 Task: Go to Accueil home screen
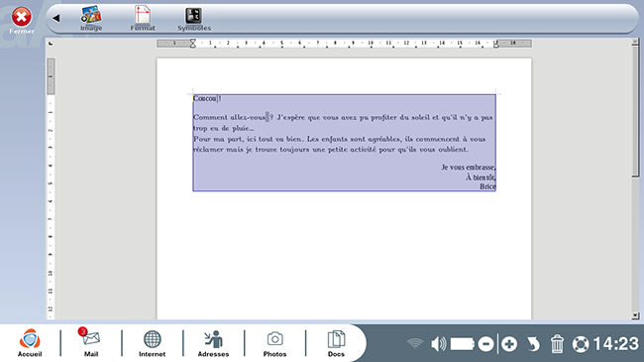coord(30,343)
